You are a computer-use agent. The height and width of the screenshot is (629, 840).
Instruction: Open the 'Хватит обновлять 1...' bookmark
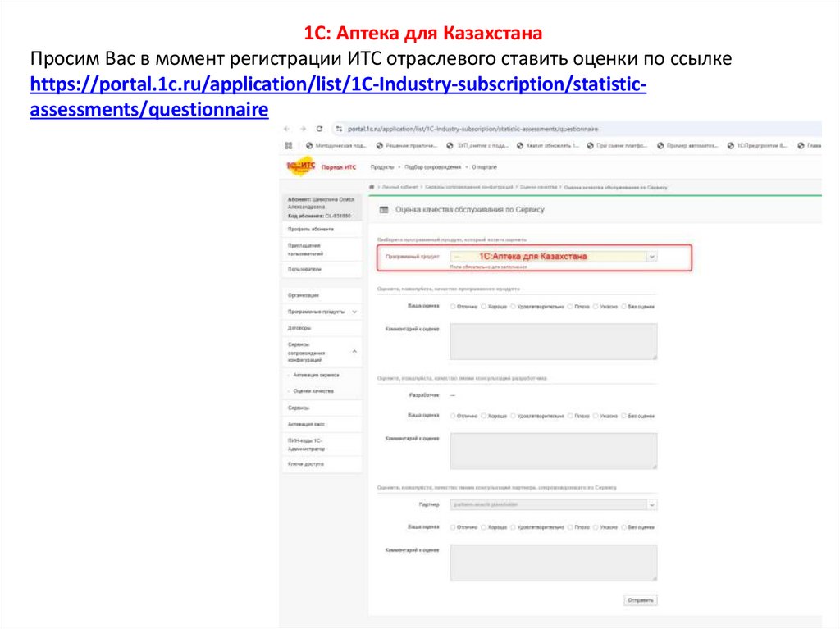[547, 146]
